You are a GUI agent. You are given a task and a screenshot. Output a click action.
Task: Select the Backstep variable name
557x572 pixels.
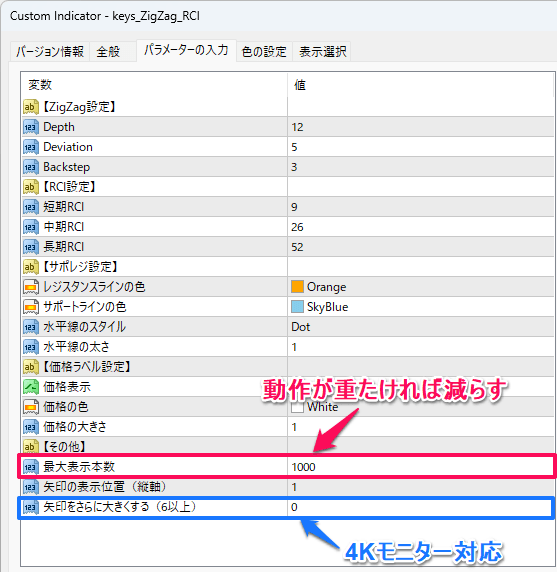(x=66, y=167)
